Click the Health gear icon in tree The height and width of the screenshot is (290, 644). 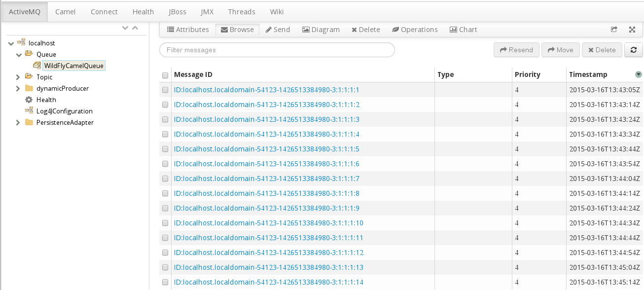pos(29,100)
